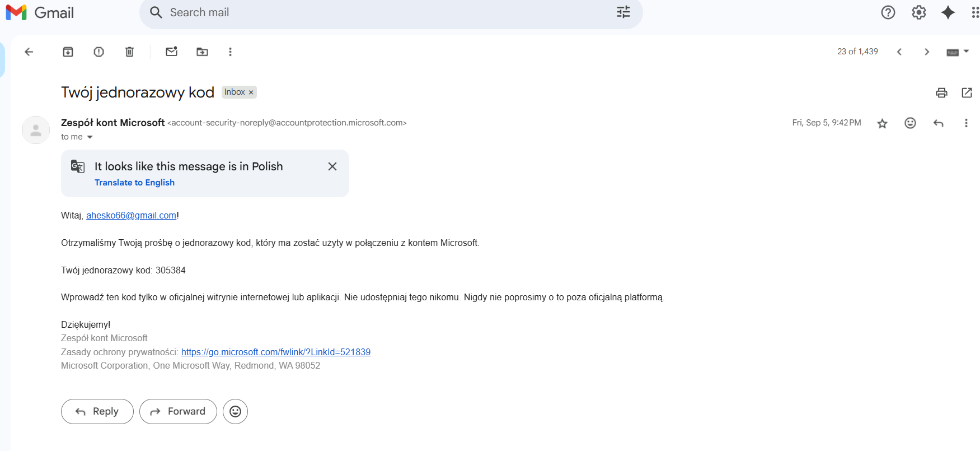The image size is (980, 451).
Task: Click the sender email address text
Action: 287,123
